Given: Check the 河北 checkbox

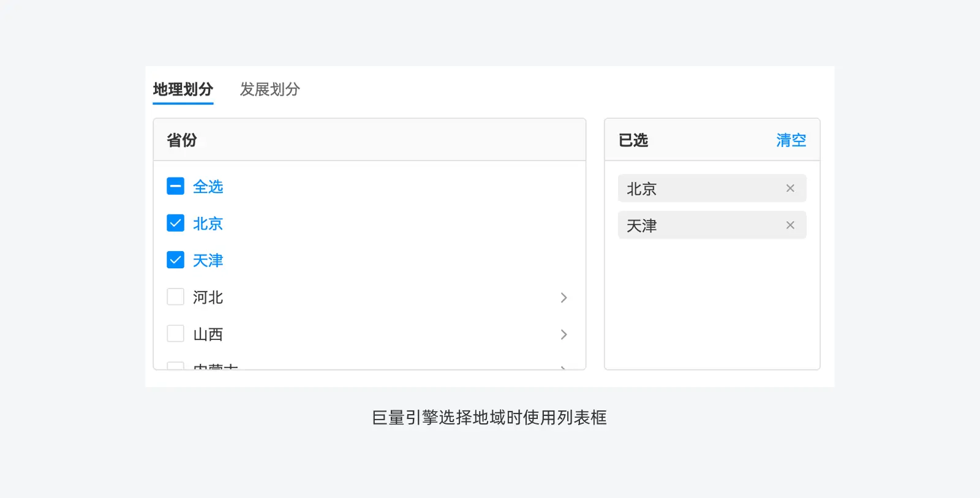Looking at the screenshot, I should click(x=175, y=297).
